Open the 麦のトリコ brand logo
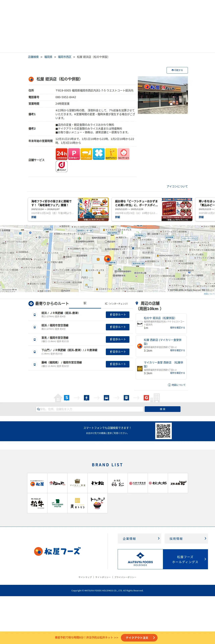This screenshot has height=644, width=215. [77, 503]
